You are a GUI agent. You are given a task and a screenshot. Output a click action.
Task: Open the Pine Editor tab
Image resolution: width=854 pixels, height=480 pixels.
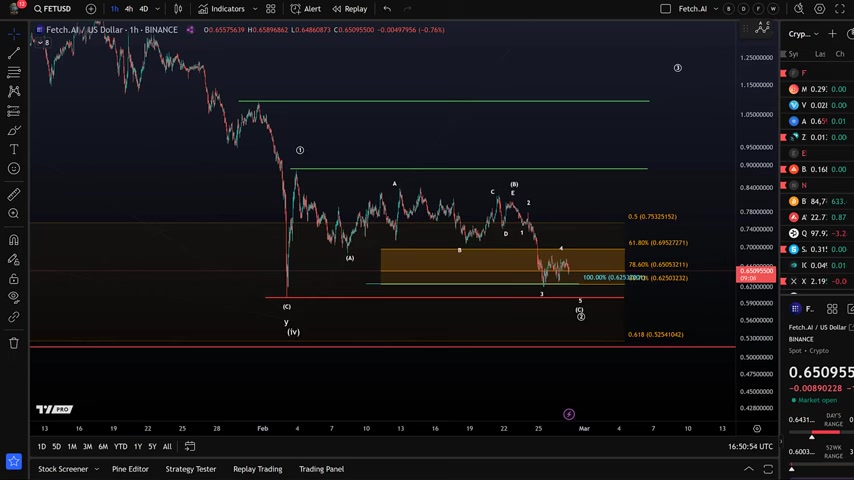coord(130,469)
